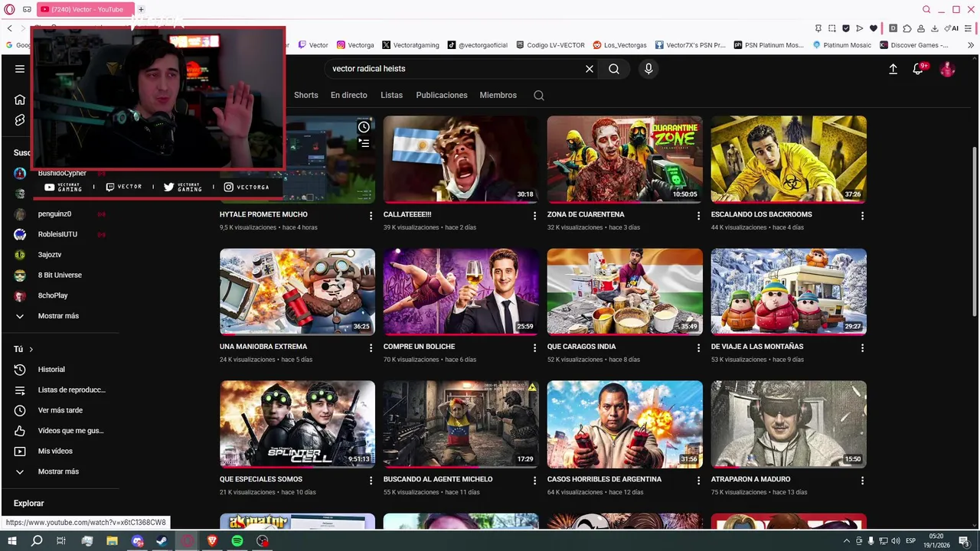This screenshot has height=551, width=980.
Task: Open options for ESCALANDO LOS BACKROOMS video
Action: (x=862, y=216)
